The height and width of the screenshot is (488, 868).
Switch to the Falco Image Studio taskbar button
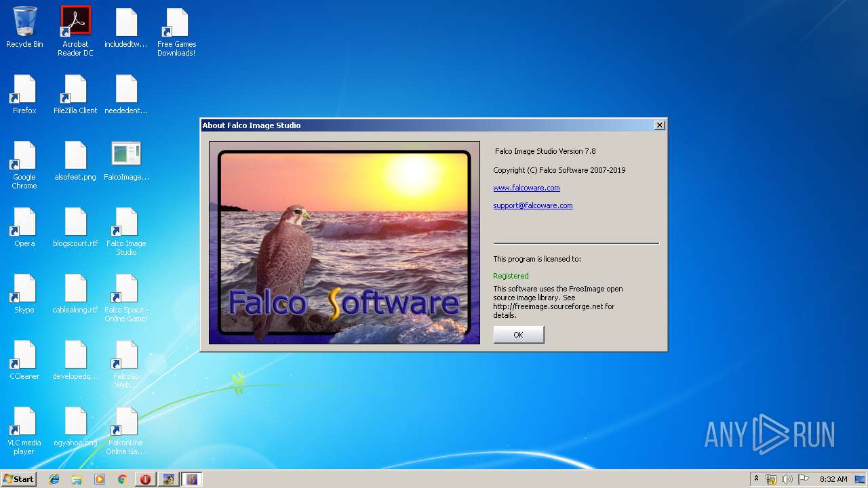tap(168, 479)
